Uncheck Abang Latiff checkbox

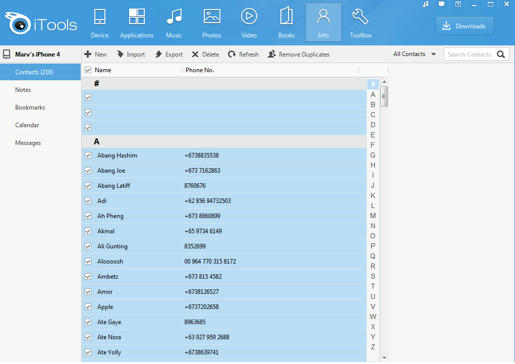coord(88,186)
